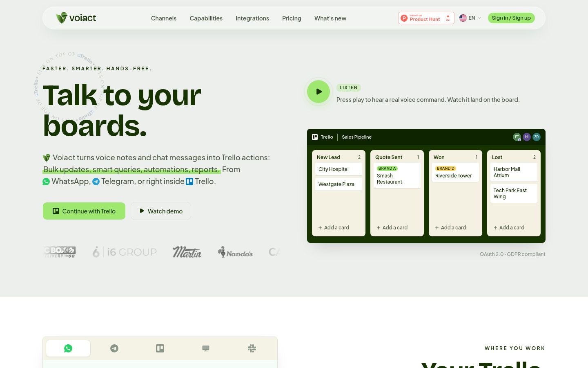Open the Tech Park East Wing card
588x368 pixels.
coord(514,193)
